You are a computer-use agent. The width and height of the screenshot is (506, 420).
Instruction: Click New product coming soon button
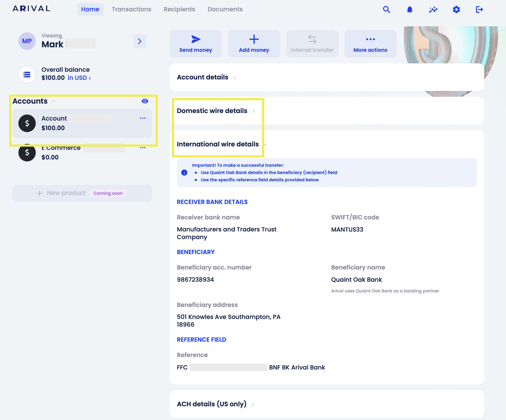coord(82,193)
